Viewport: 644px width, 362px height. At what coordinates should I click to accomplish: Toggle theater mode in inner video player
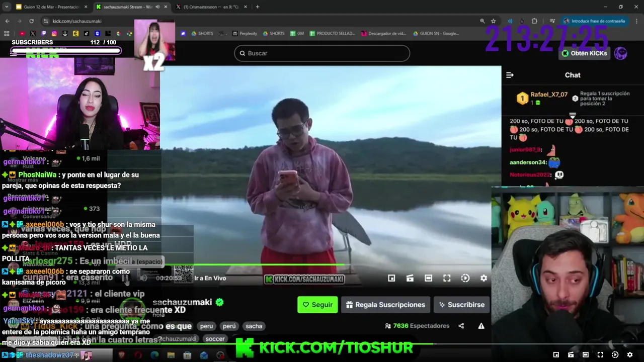(x=428, y=278)
